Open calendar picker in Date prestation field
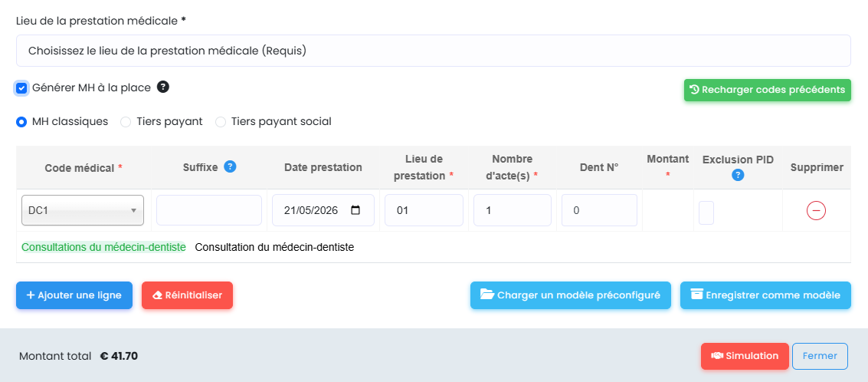The image size is (868, 382). coord(355,210)
